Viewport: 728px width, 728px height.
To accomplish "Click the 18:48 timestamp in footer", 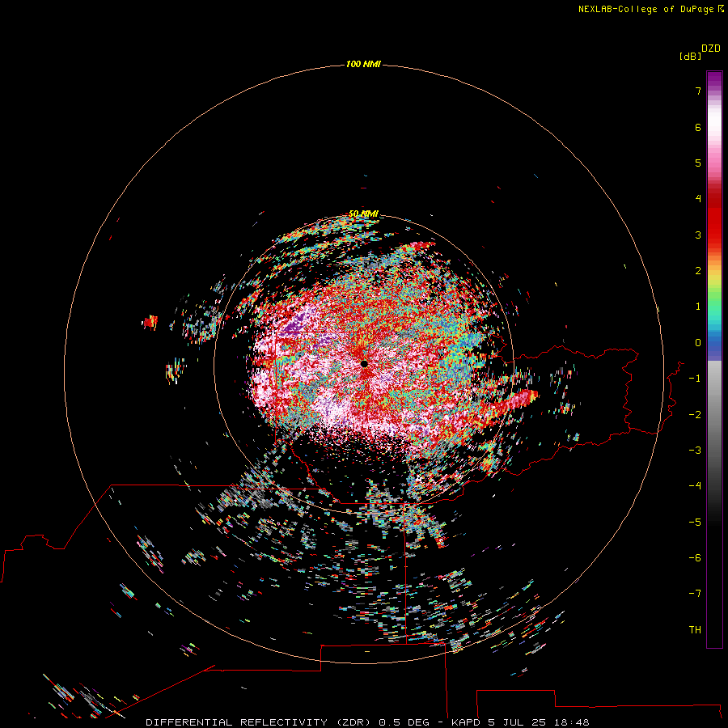I will coord(570,722).
